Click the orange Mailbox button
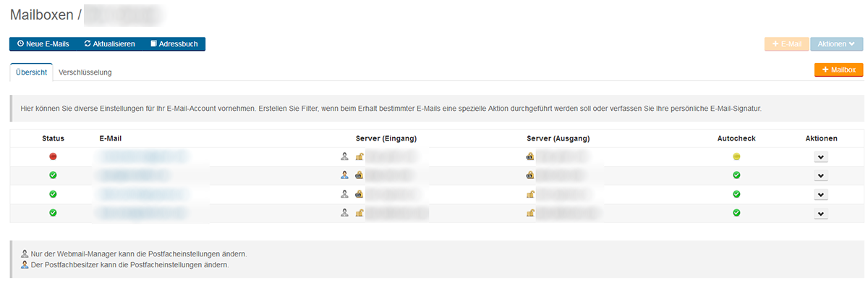This screenshot has height=289, width=868. click(x=839, y=70)
